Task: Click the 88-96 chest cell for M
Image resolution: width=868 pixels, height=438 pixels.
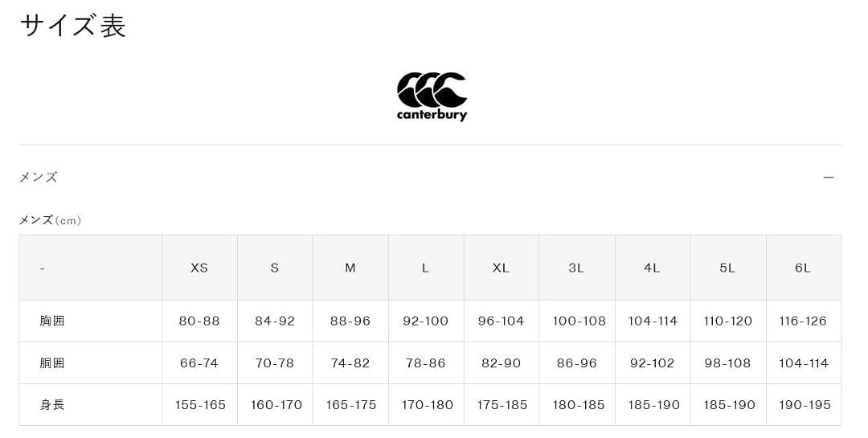Action: click(x=350, y=321)
